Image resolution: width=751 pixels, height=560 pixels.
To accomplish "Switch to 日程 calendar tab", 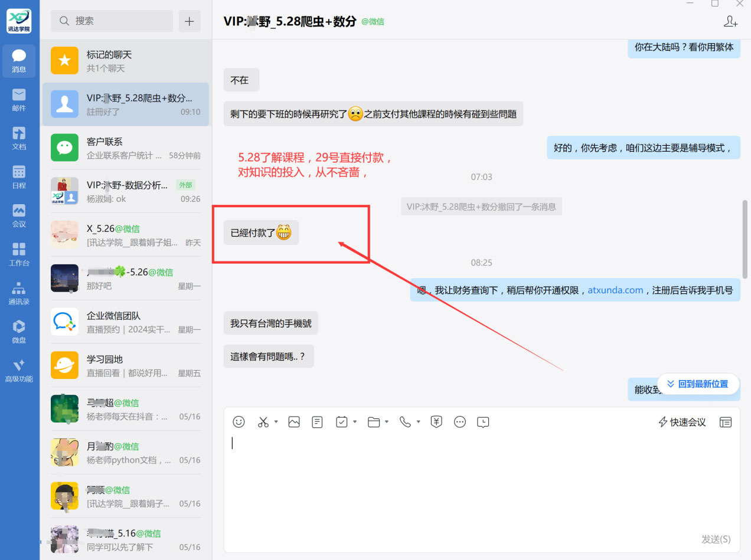I will coord(19,176).
